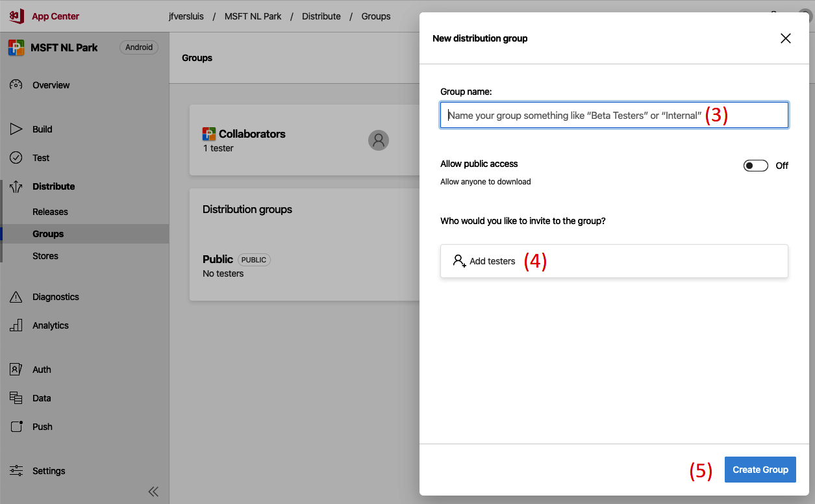Click the "1 tester" text
The height and width of the screenshot is (504, 815).
218,148
